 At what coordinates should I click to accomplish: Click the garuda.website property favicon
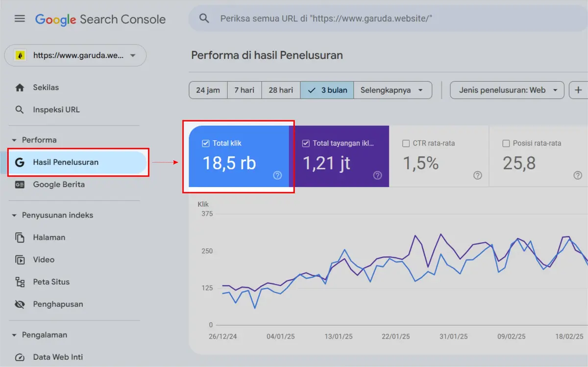tap(20, 55)
